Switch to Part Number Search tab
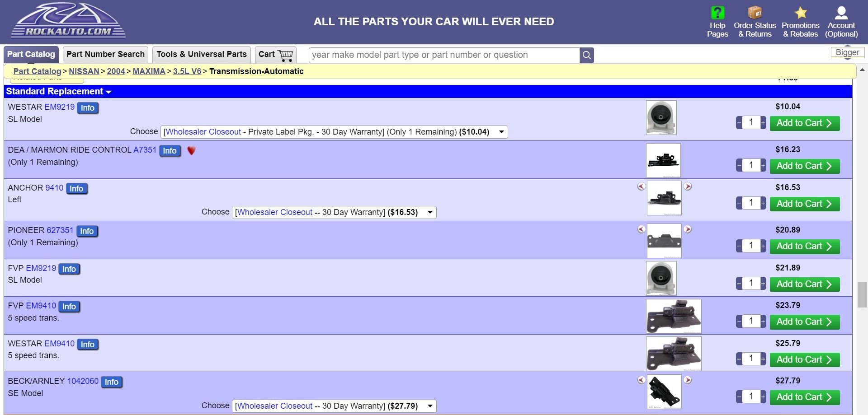 pyautogui.click(x=105, y=54)
